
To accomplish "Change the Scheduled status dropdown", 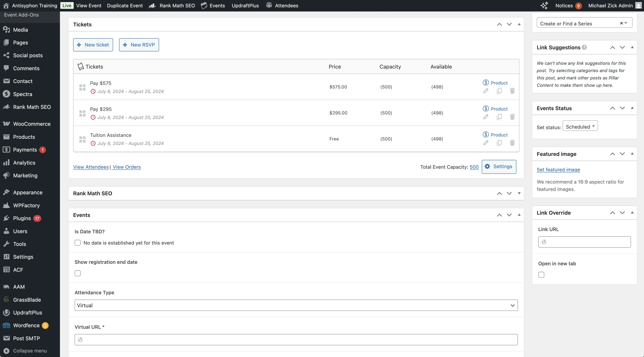I will [x=580, y=127].
